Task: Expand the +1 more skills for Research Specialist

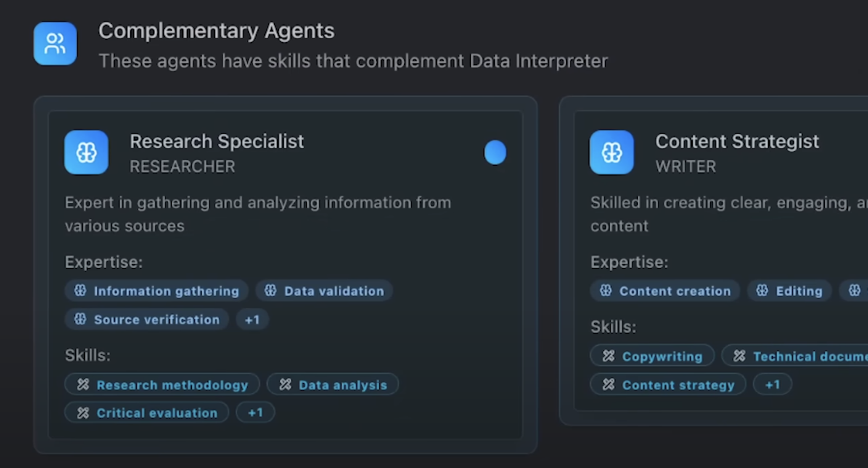Action: pyautogui.click(x=255, y=413)
